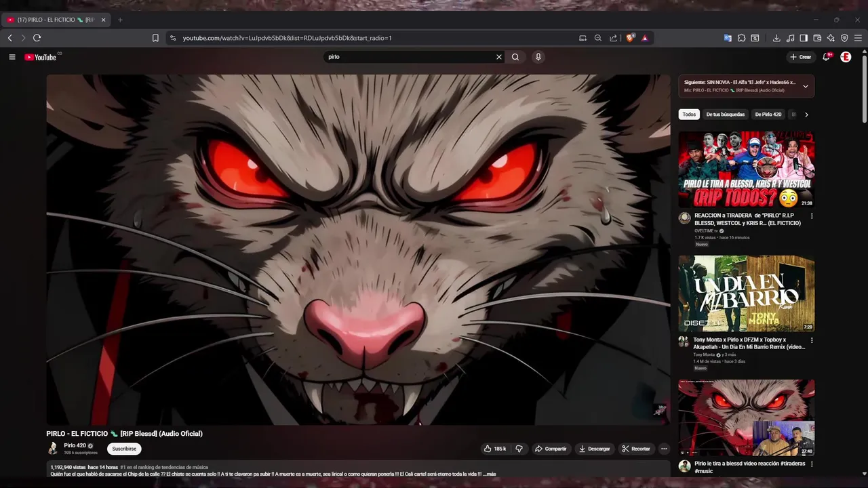Image resolution: width=868 pixels, height=488 pixels.
Task: Open options for Un Dia En Mi Barrio video
Action: coord(811,340)
